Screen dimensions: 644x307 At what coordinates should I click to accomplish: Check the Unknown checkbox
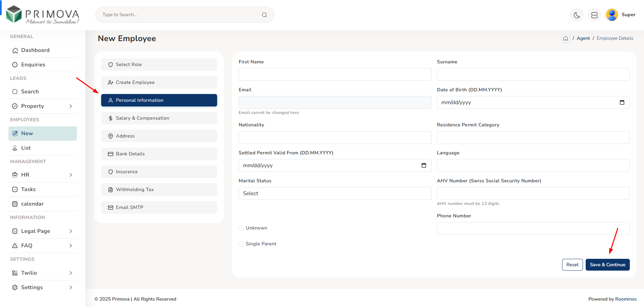pyautogui.click(x=241, y=228)
